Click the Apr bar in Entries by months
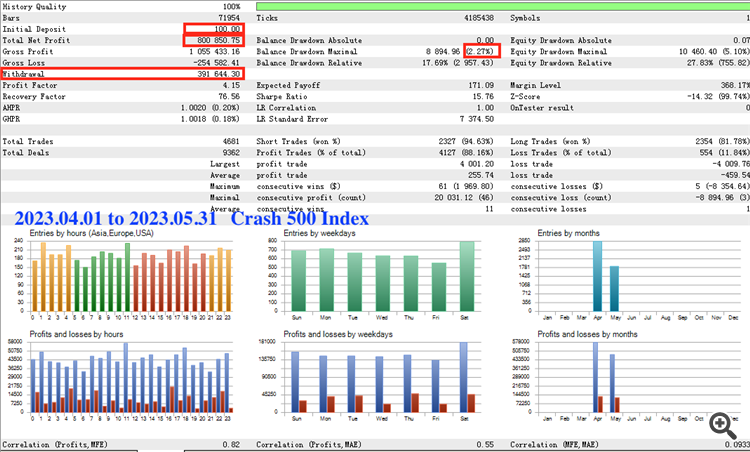 pos(597,276)
